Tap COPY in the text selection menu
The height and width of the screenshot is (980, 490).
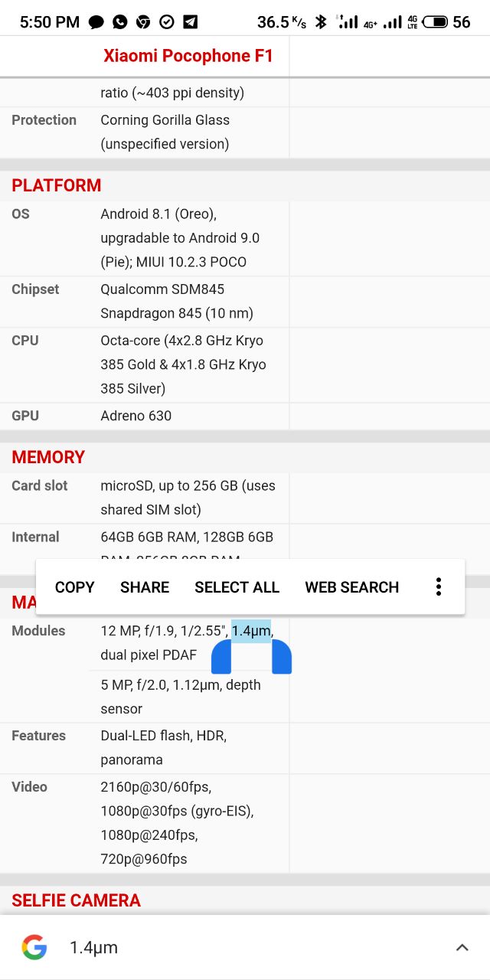click(74, 587)
